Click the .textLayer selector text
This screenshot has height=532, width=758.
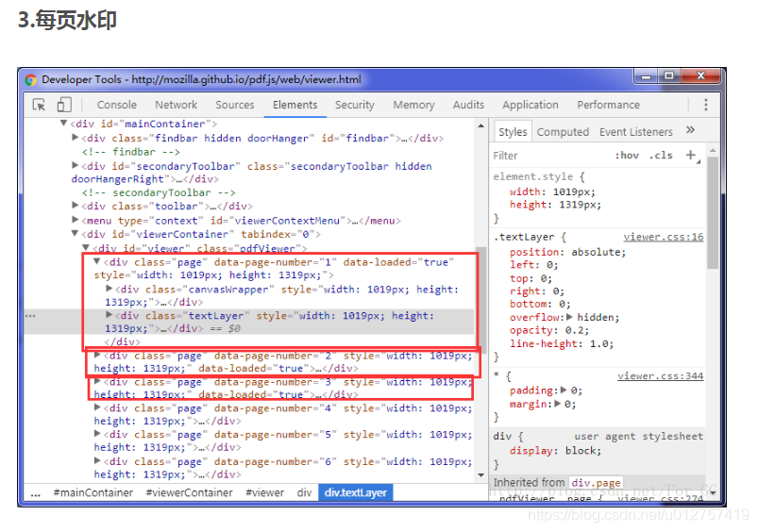(524, 237)
